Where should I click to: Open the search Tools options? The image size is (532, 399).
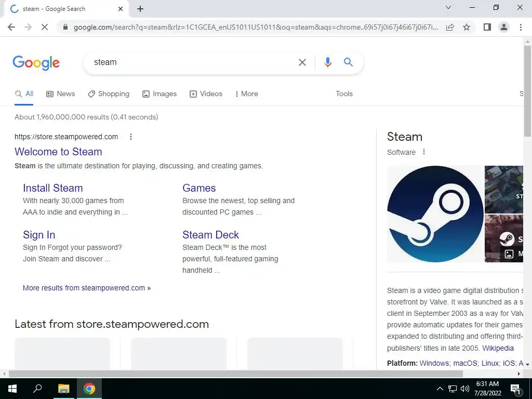(344, 94)
